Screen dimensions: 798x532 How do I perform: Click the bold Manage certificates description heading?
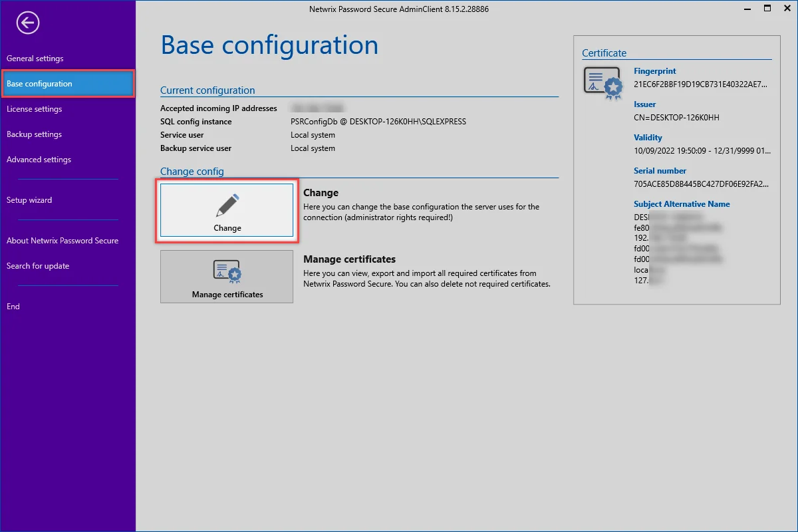[350, 259]
